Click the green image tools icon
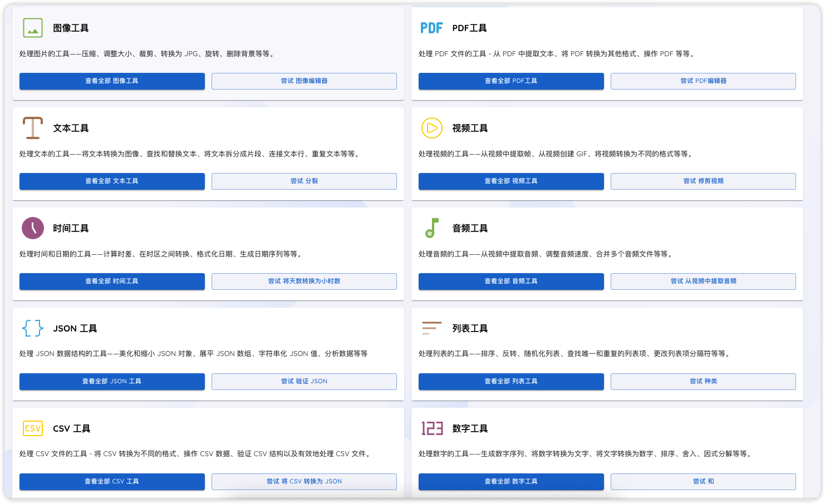Image resolution: width=825 pixels, height=504 pixels. [33, 28]
